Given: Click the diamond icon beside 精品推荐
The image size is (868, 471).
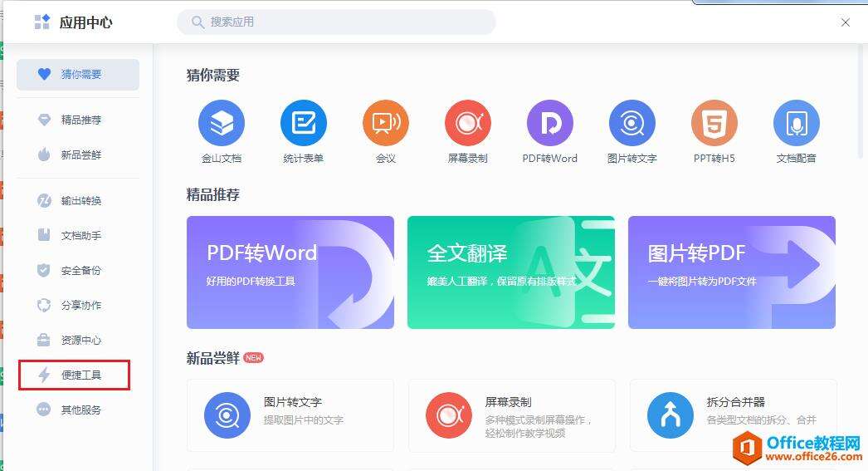Looking at the screenshot, I should (44, 120).
